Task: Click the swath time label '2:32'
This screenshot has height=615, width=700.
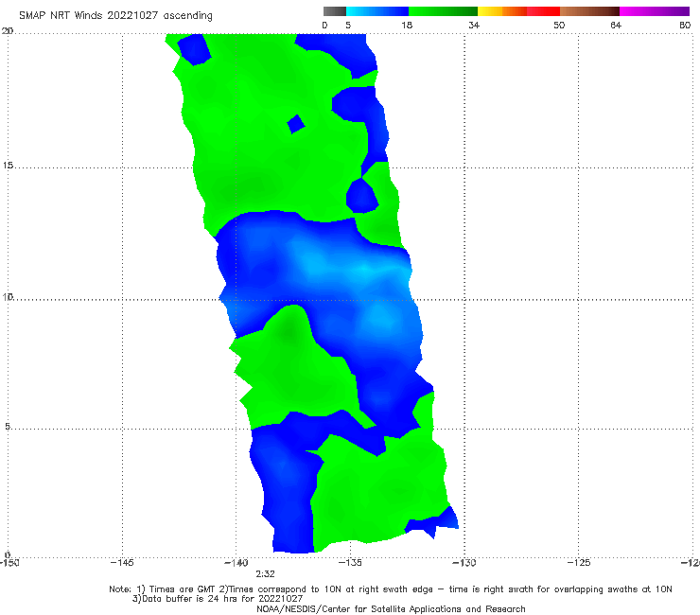Action: (265, 574)
